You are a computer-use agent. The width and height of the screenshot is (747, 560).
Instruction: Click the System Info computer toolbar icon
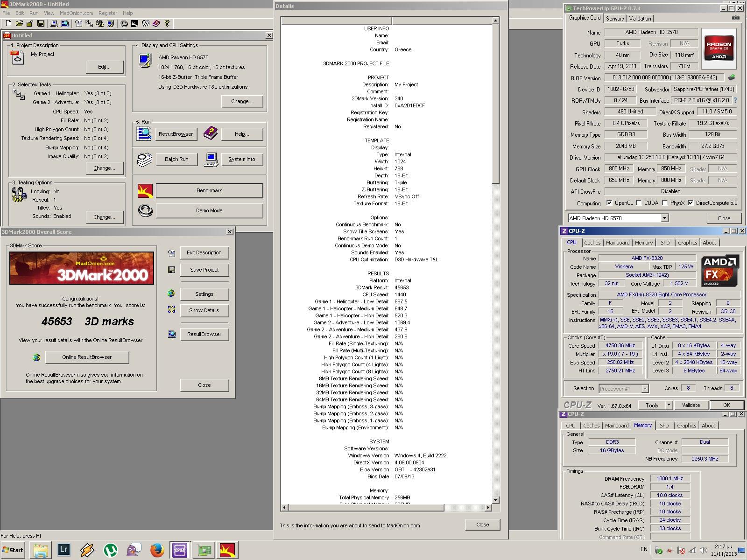tap(54, 23)
